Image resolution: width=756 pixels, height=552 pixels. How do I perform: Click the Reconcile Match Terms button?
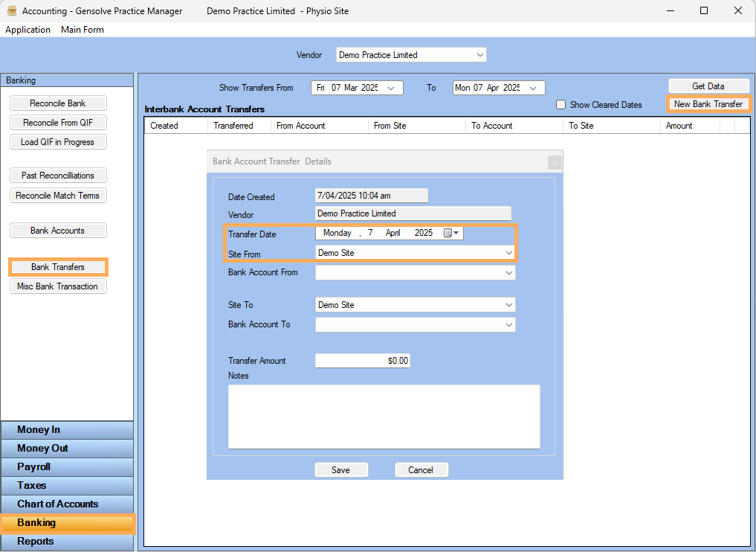58,196
